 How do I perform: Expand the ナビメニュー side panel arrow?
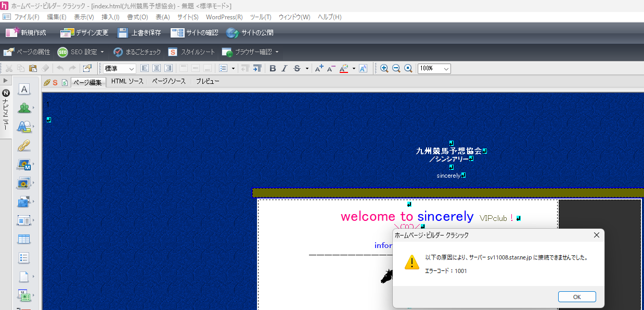(x=6, y=81)
